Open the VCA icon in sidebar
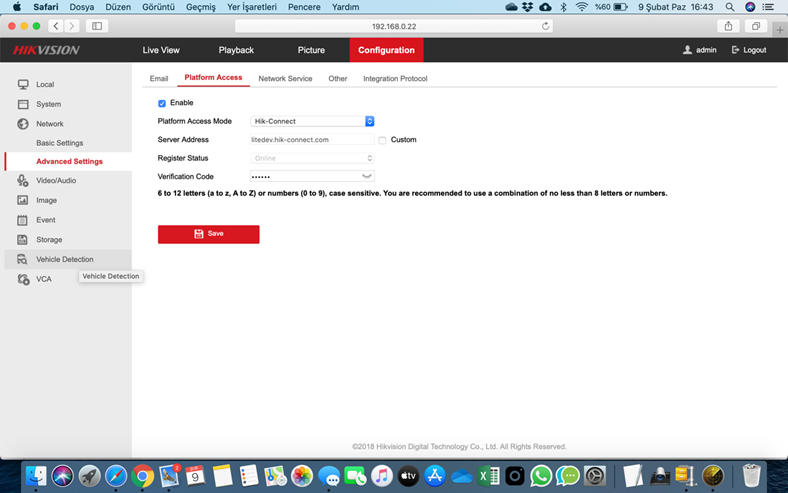 23,279
